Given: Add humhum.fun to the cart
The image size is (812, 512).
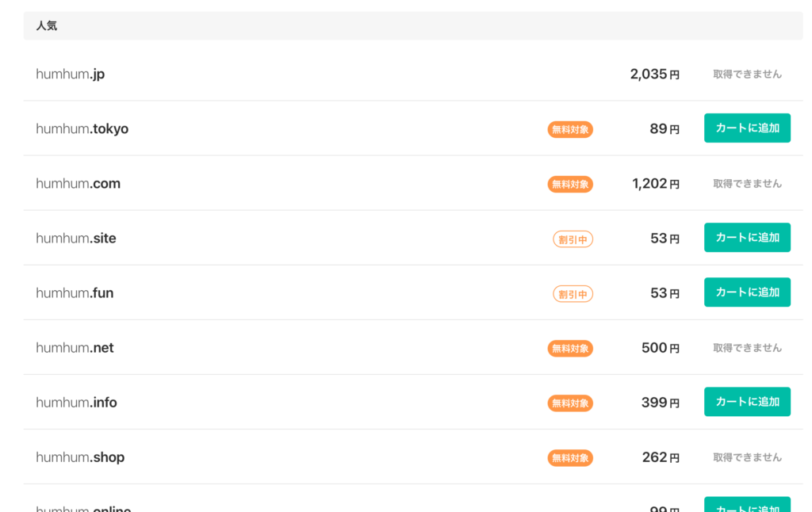Looking at the screenshot, I should pyautogui.click(x=747, y=292).
